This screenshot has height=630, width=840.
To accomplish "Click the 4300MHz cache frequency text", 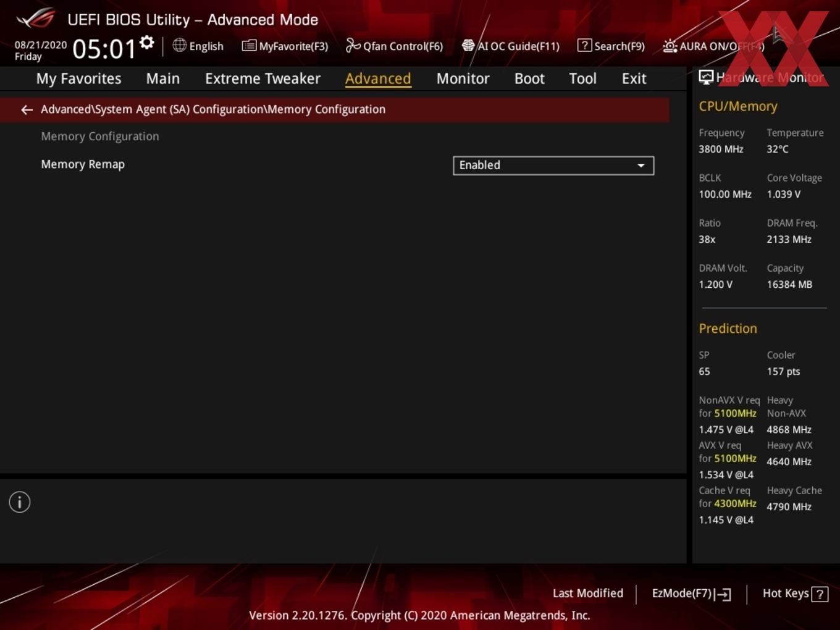I will click(735, 503).
